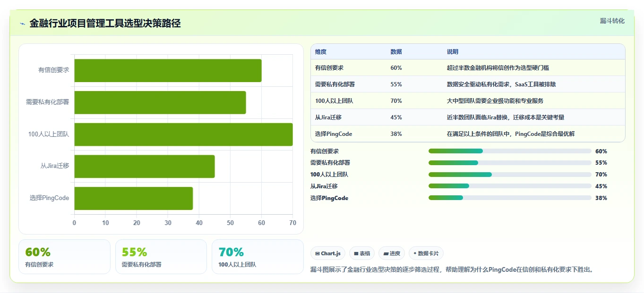
Task: Click the 维度 column header
Action: 321,52
